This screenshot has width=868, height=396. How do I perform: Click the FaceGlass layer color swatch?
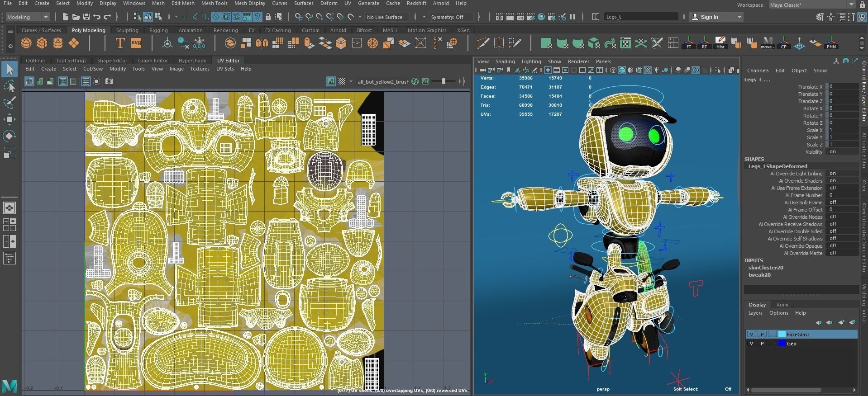click(x=782, y=335)
